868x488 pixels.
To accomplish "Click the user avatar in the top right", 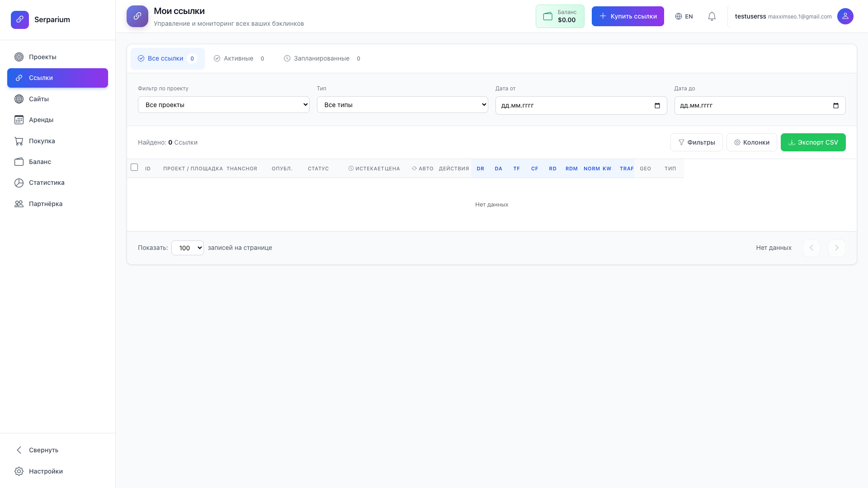I will click(x=845, y=16).
